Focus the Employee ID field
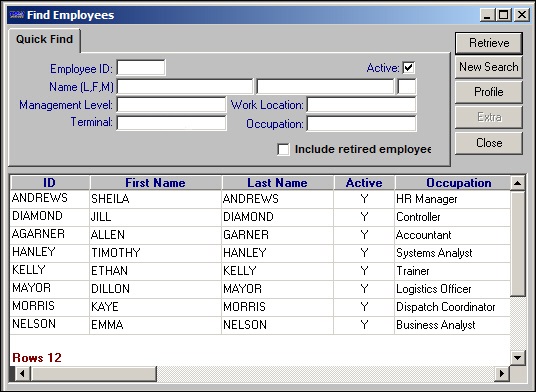This screenshot has height=392, width=536. tap(141, 68)
